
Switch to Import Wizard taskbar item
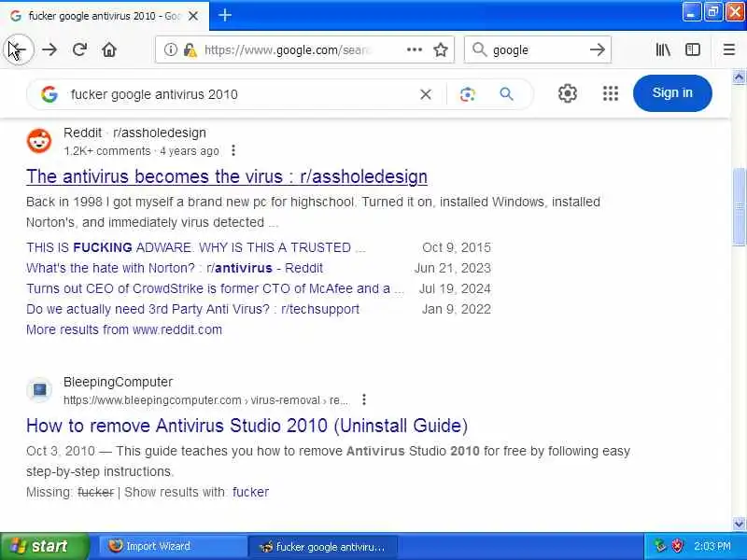click(173, 546)
